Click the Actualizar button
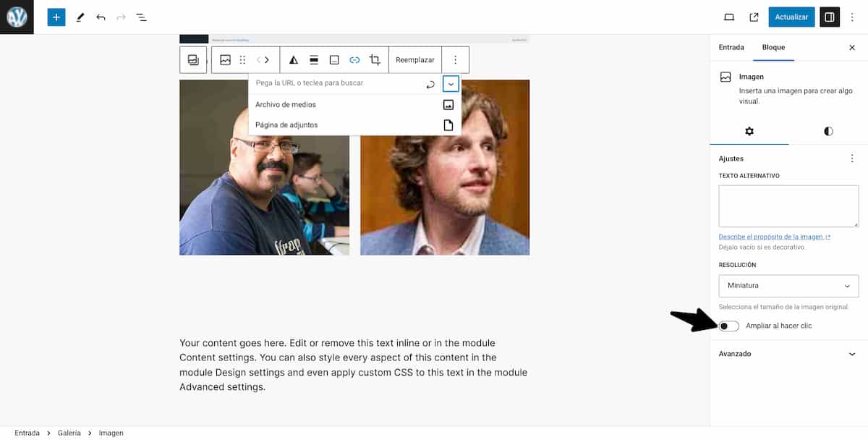The width and height of the screenshot is (868, 440). pyautogui.click(x=791, y=17)
